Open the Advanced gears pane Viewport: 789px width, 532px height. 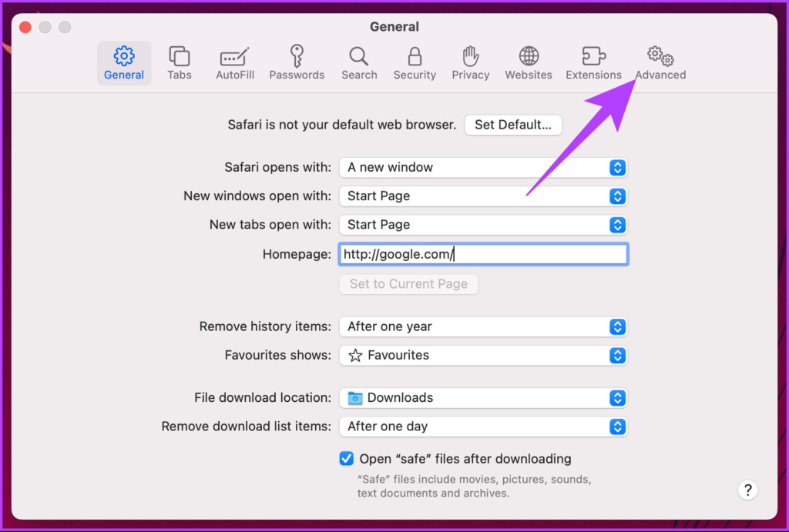pyautogui.click(x=660, y=63)
